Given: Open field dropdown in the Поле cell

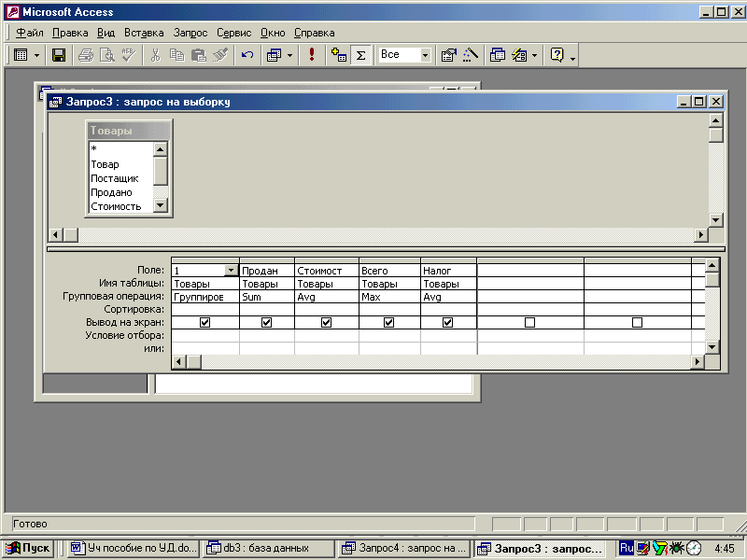Looking at the screenshot, I should 231,271.
